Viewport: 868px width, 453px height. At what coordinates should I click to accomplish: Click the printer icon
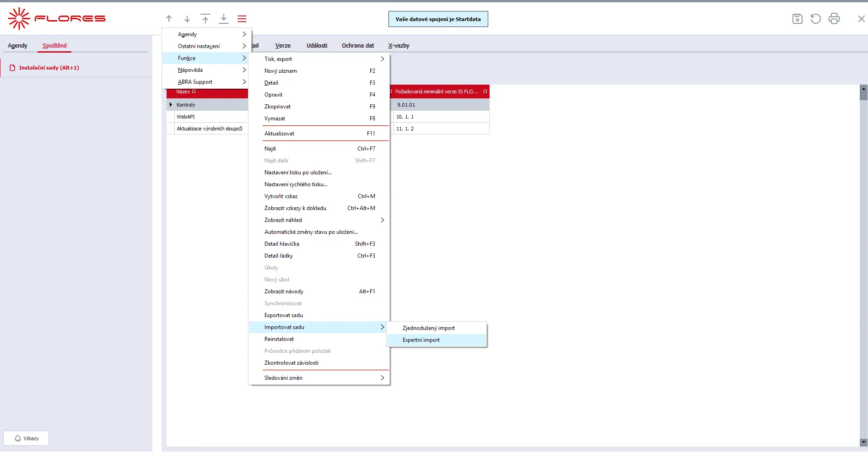click(x=834, y=19)
